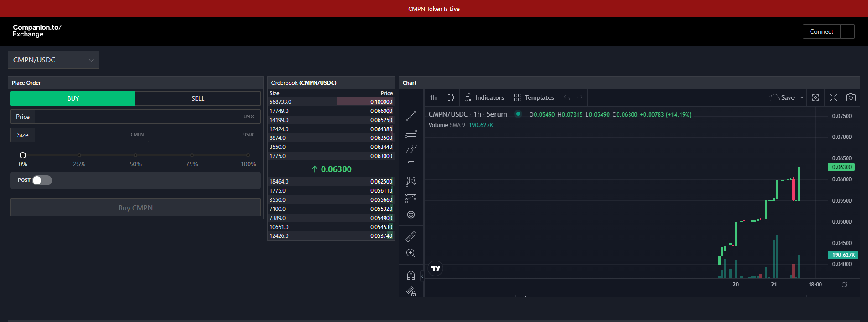Expand the Save layout dropdown arrow

pyautogui.click(x=802, y=97)
